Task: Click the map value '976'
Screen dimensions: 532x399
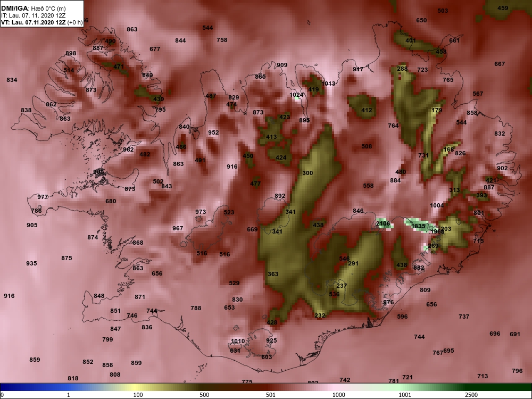Action: pos(388,302)
